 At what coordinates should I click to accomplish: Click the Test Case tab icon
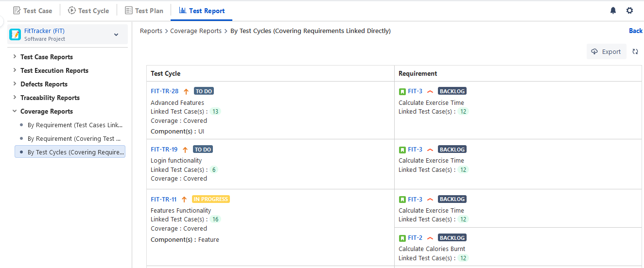coord(17,10)
